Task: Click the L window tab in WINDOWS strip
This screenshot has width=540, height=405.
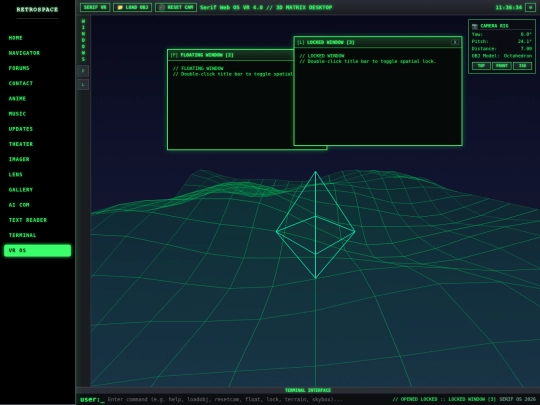Action: (x=83, y=84)
